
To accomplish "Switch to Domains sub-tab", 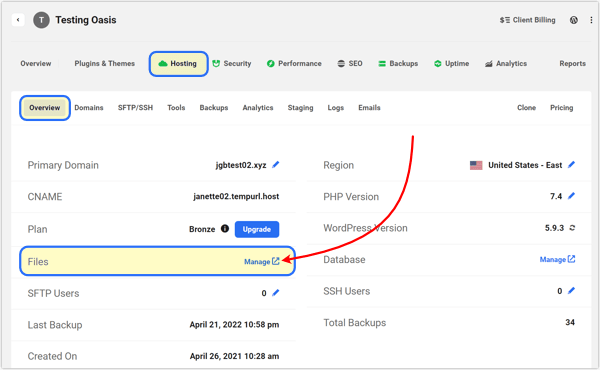I will pyautogui.click(x=89, y=108).
